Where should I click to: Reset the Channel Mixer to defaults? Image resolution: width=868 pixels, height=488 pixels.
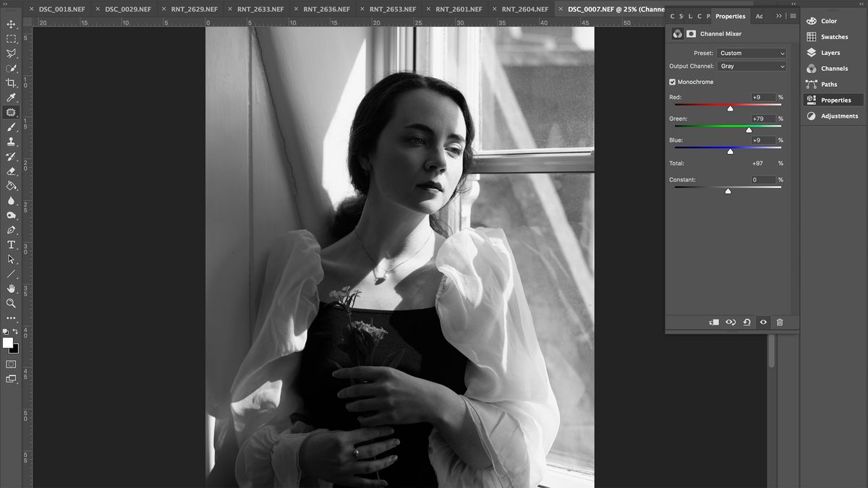coord(747,322)
